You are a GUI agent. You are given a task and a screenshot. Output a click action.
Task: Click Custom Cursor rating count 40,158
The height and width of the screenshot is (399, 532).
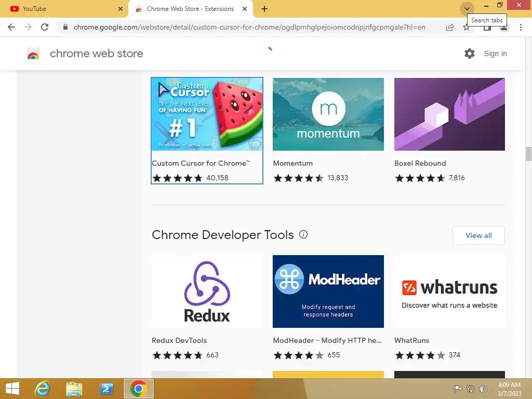coord(217,178)
